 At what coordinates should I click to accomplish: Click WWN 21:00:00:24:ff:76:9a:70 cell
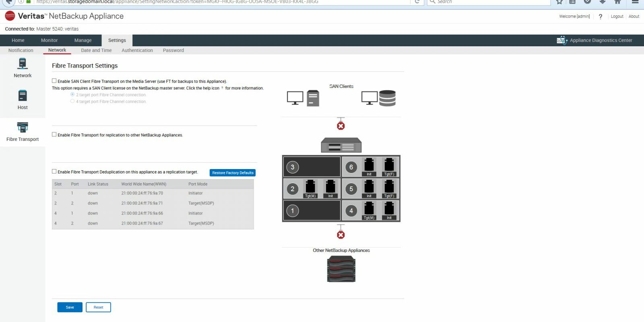click(x=142, y=193)
